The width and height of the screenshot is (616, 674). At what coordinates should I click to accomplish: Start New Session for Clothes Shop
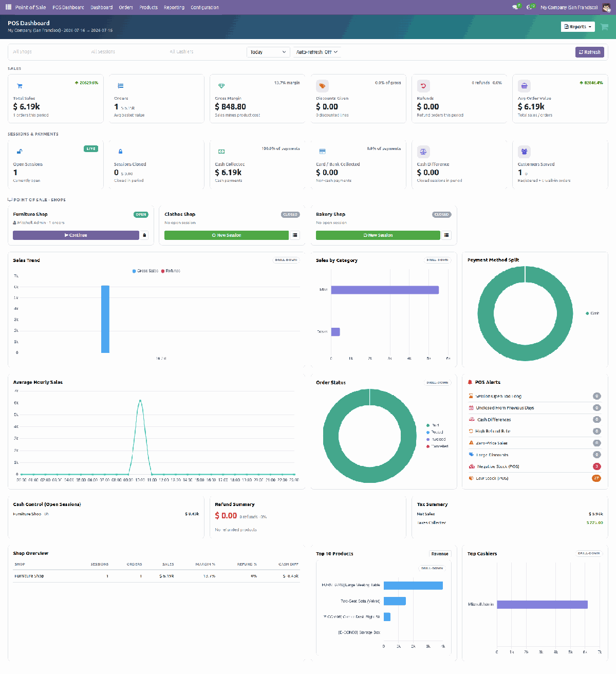tap(227, 235)
